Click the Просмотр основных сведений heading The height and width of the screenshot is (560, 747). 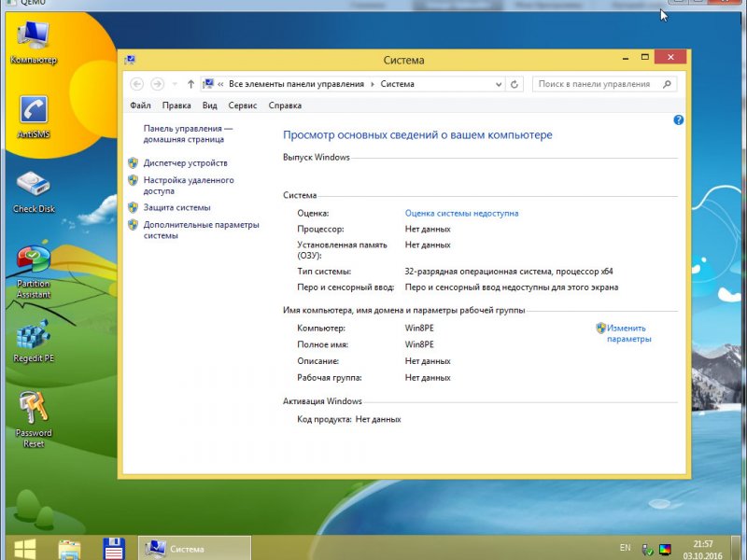pyautogui.click(x=417, y=134)
